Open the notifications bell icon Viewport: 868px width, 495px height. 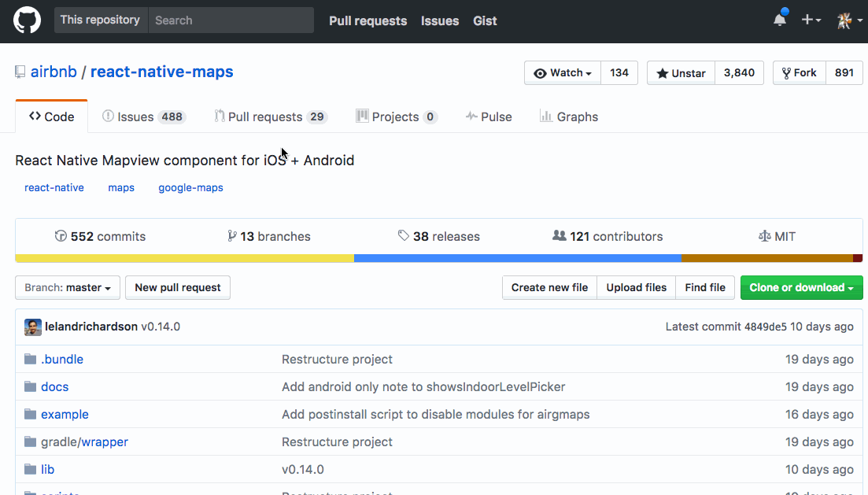click(x=780, y=20)
